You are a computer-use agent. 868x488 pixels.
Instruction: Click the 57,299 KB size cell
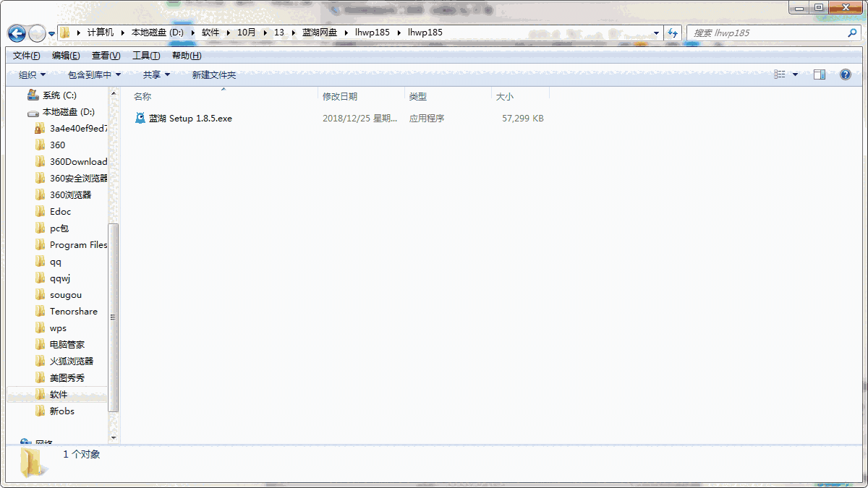(523, 118)
